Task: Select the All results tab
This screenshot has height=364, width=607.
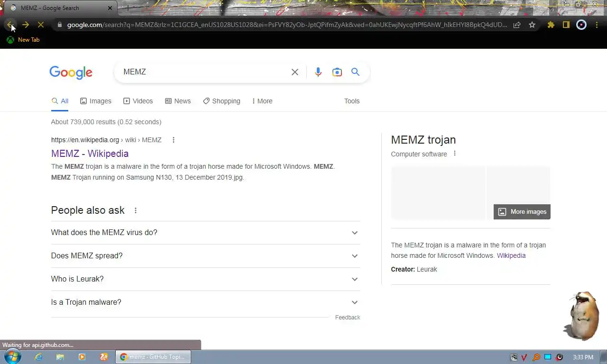Action: click(x=60, y=101)
